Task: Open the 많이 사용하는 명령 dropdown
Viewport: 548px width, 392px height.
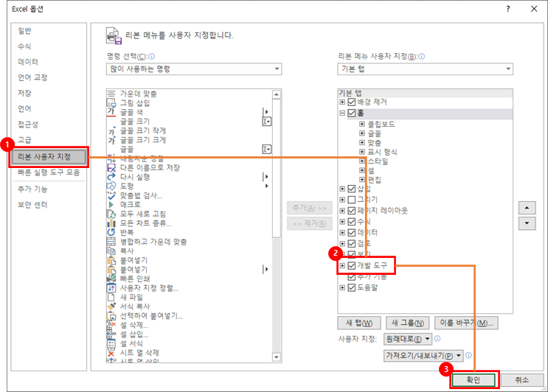Action: point(194,69)
